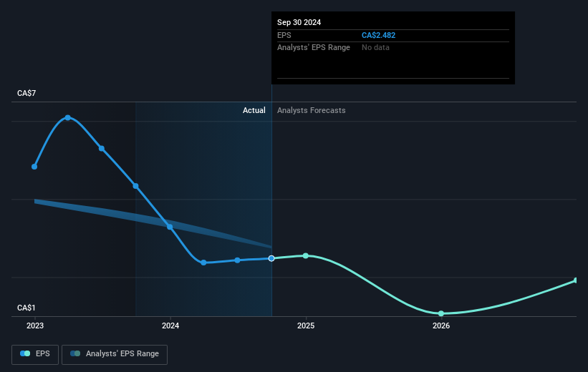Click the mid-2023 EPS data point

click(102, 149)
